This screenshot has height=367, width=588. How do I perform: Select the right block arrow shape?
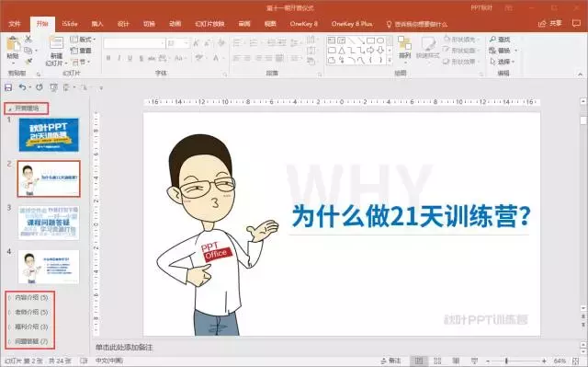coord(371,51)
